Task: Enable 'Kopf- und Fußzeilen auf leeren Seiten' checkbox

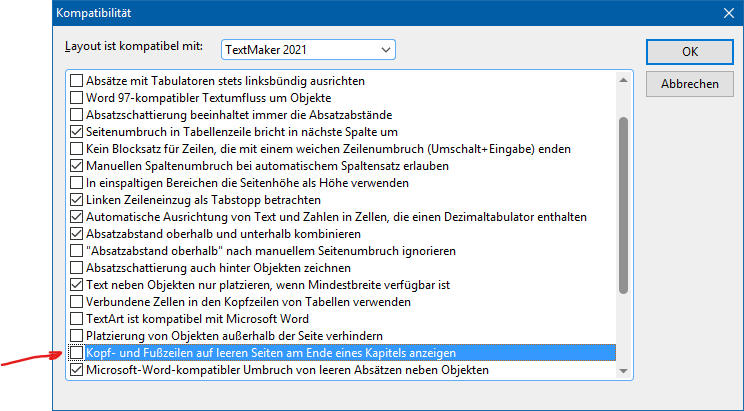Action: 76,353
